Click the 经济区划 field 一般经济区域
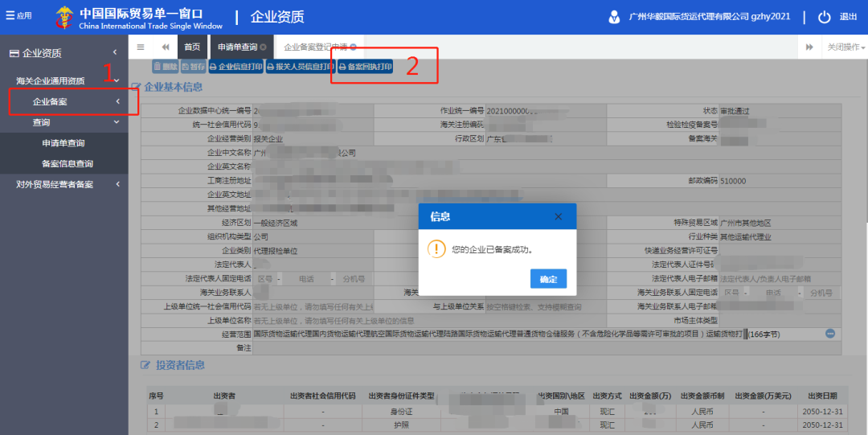 pyautogui.click(x=313, y=223)
